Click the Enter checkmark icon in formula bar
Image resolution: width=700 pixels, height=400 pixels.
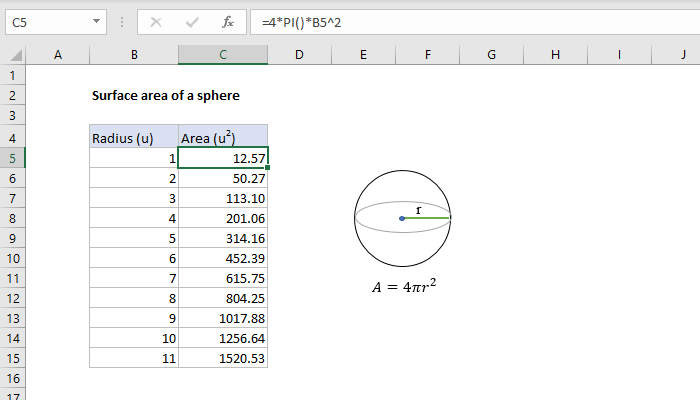(x=191, y=20)
